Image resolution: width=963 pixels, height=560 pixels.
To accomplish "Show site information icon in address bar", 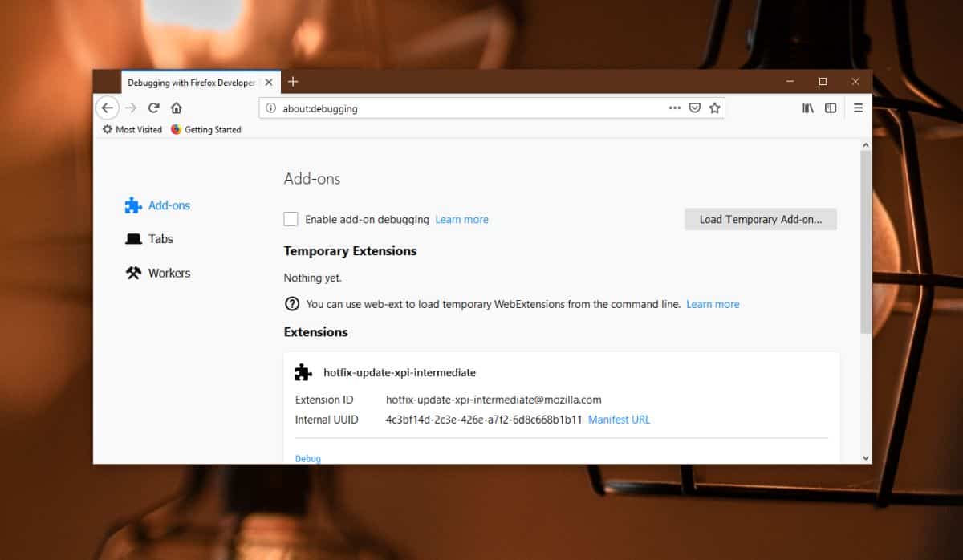I will [271, 108].
